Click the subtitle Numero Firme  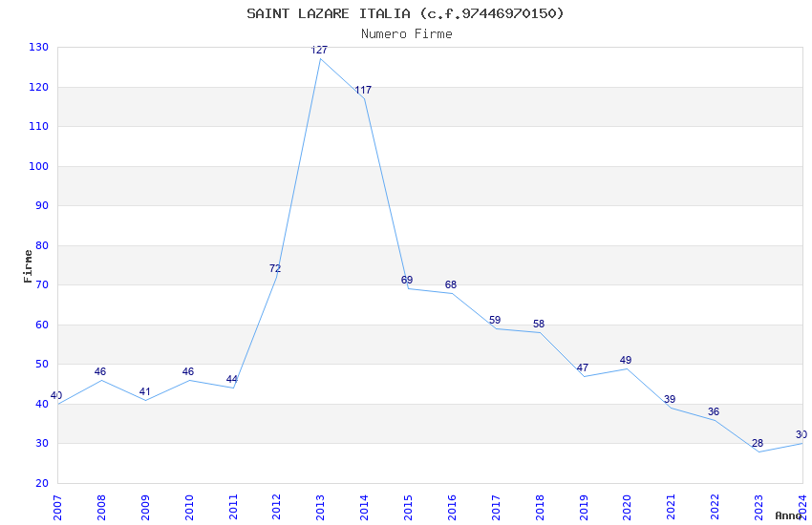coord(407,34)
